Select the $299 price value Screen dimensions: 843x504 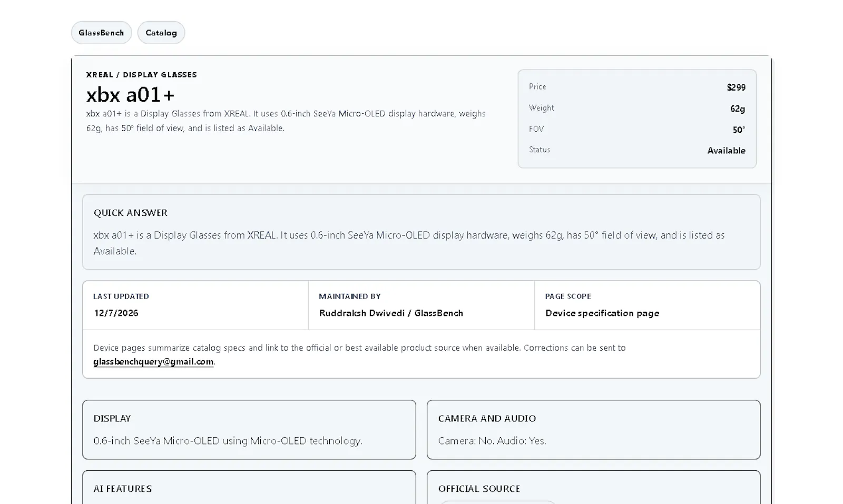(x=736, y=87)
